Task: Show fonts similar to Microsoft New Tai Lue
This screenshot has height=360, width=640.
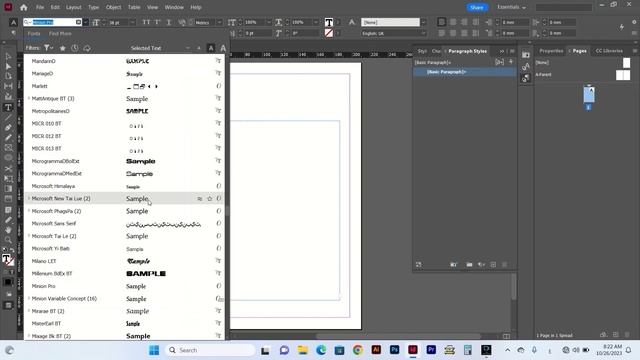Action: coord(200,199)
